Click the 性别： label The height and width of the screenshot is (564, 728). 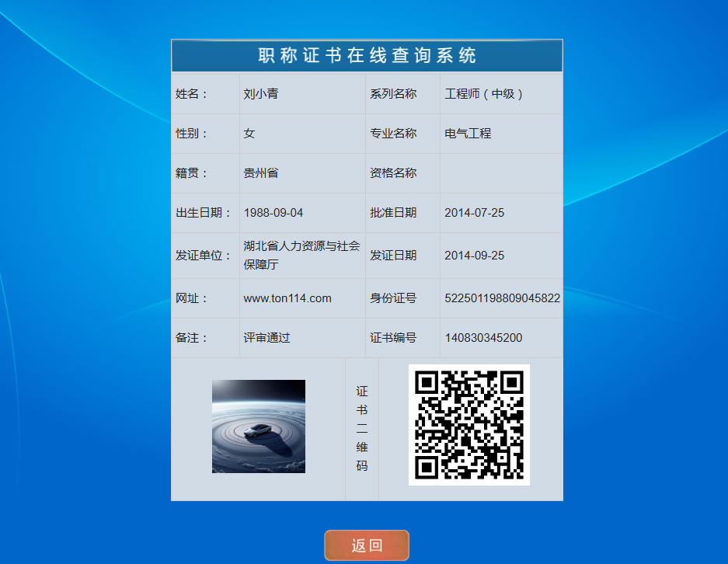point(191,134)
